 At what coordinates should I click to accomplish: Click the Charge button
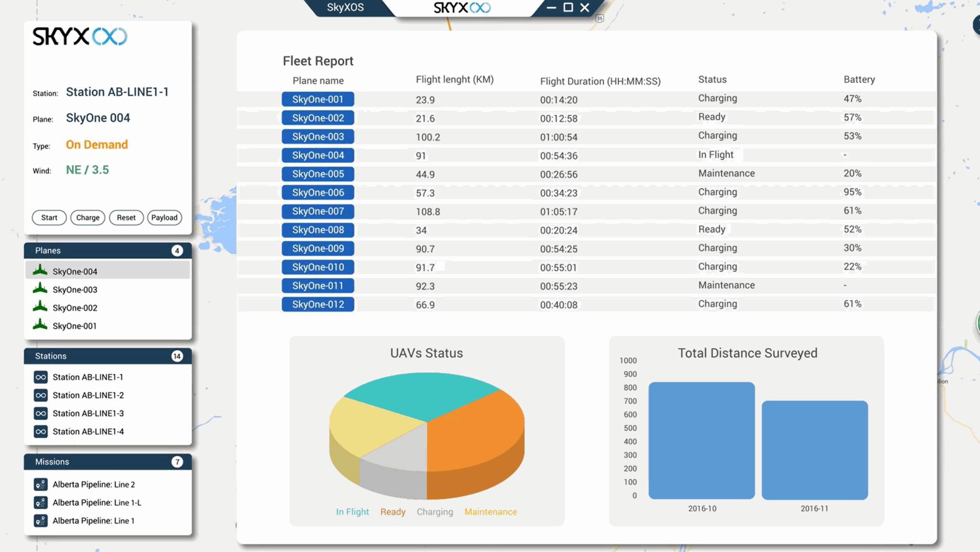[87, 217]
